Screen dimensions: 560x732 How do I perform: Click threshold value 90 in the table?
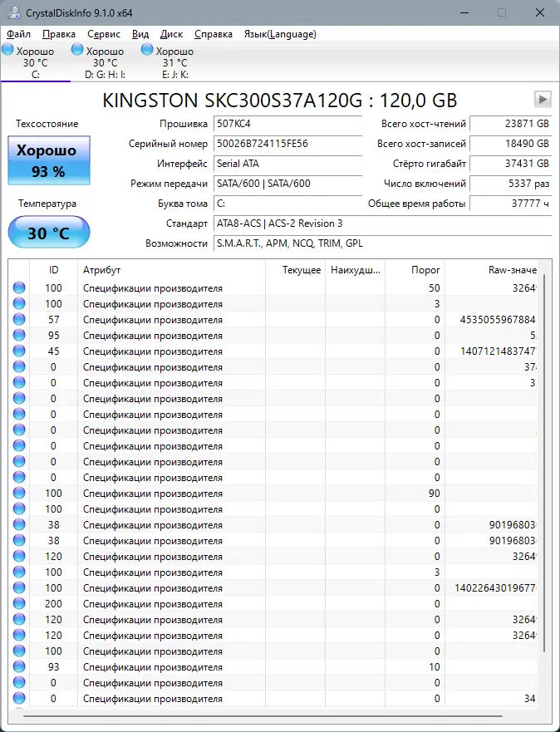(435, 494)
